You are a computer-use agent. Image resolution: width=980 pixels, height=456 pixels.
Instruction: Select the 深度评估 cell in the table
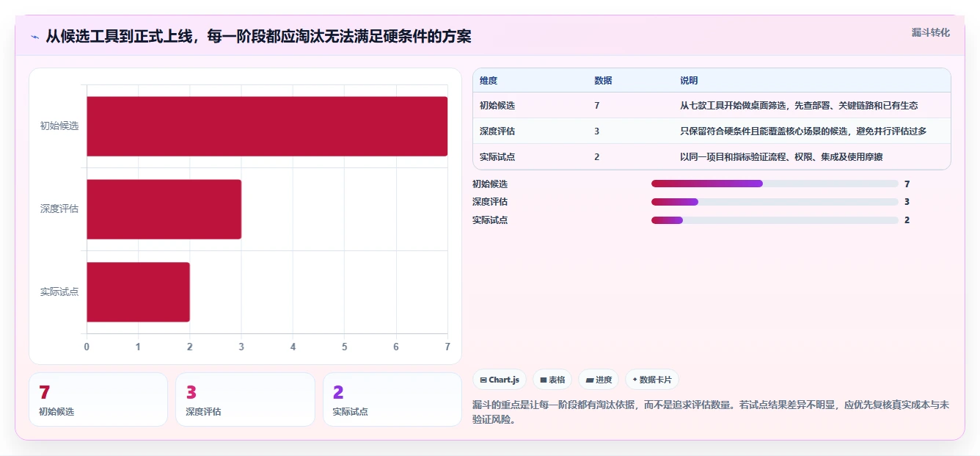[x=497, y=131]
